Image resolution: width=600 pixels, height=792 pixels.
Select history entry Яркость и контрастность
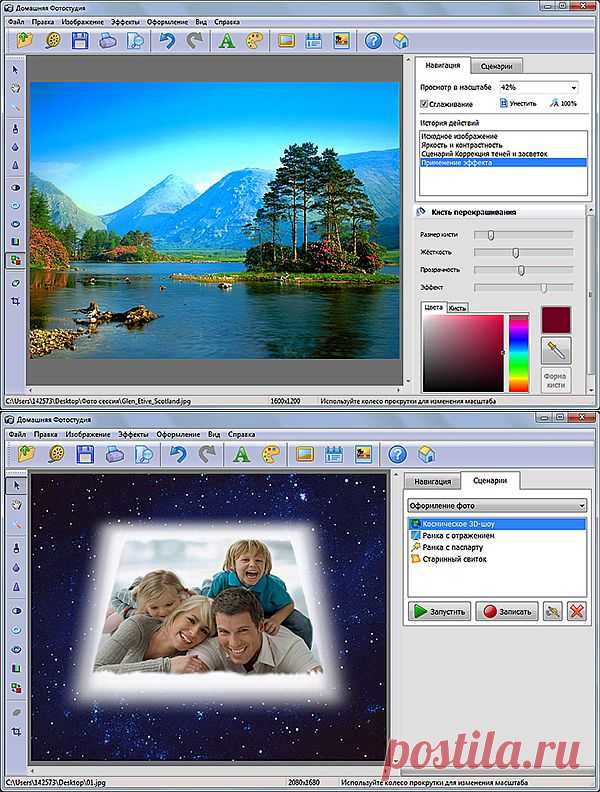(x=504, y=145)
